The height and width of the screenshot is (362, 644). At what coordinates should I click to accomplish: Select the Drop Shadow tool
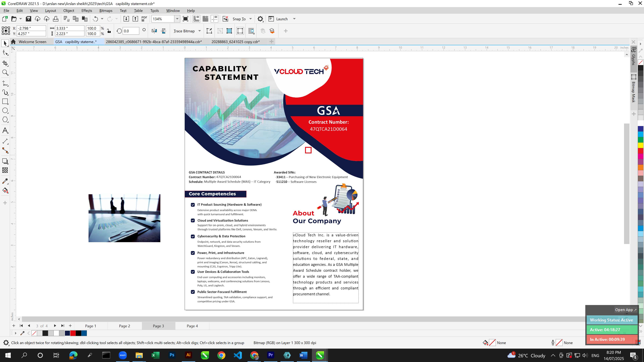5,161
